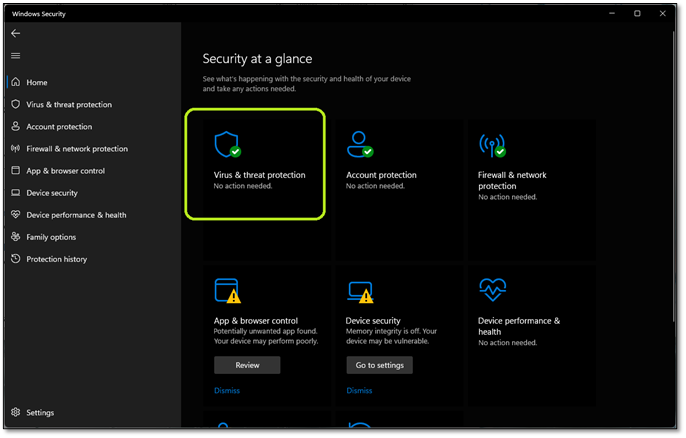The image size is (686, 438).
Task: Click the Virus & threat protection shield icon tile
Action: tap(227, 145)
